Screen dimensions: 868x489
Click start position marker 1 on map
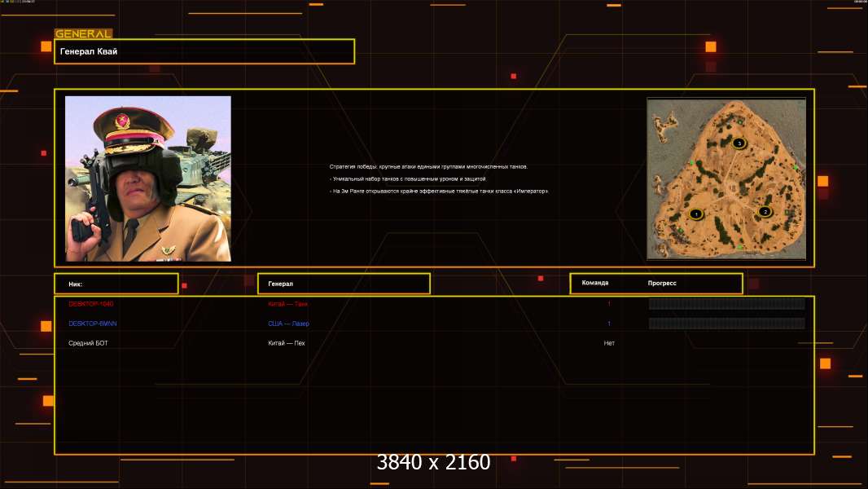(696, 214)
